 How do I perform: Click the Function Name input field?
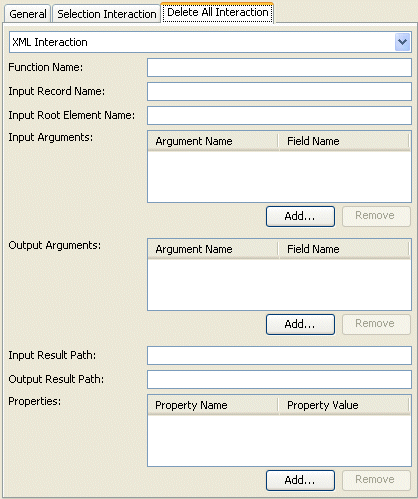[279, 68]
